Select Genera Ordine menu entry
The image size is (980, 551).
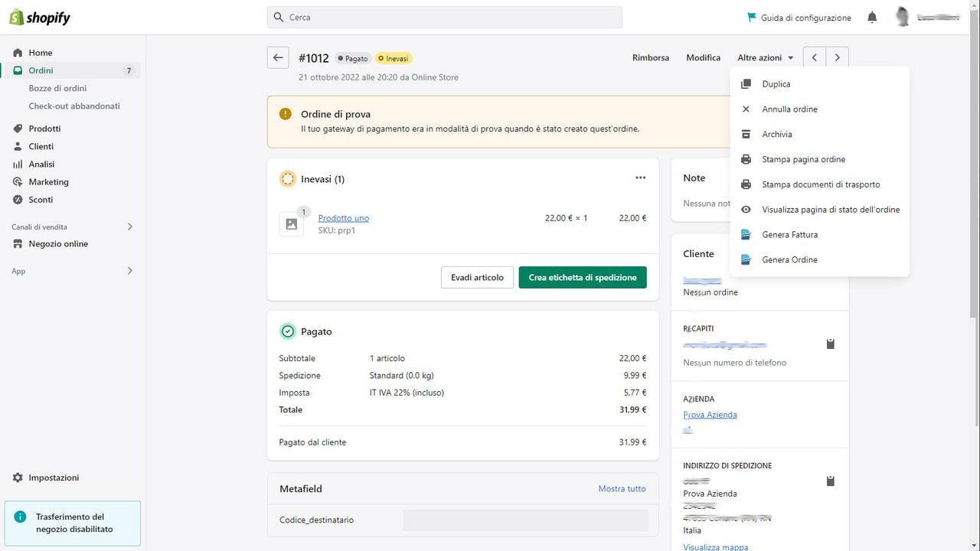[x=820, y=260]
